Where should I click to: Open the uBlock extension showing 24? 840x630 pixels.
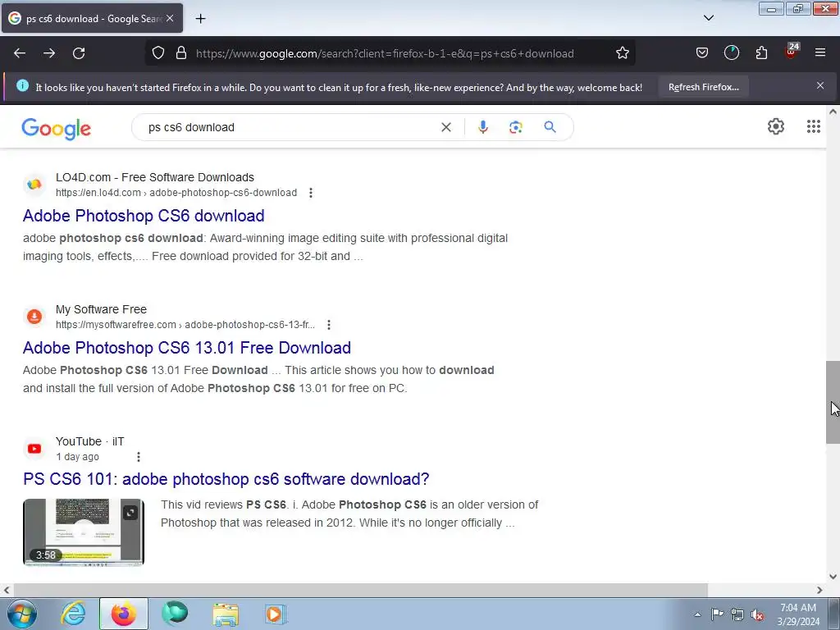[x=792, y=52]
